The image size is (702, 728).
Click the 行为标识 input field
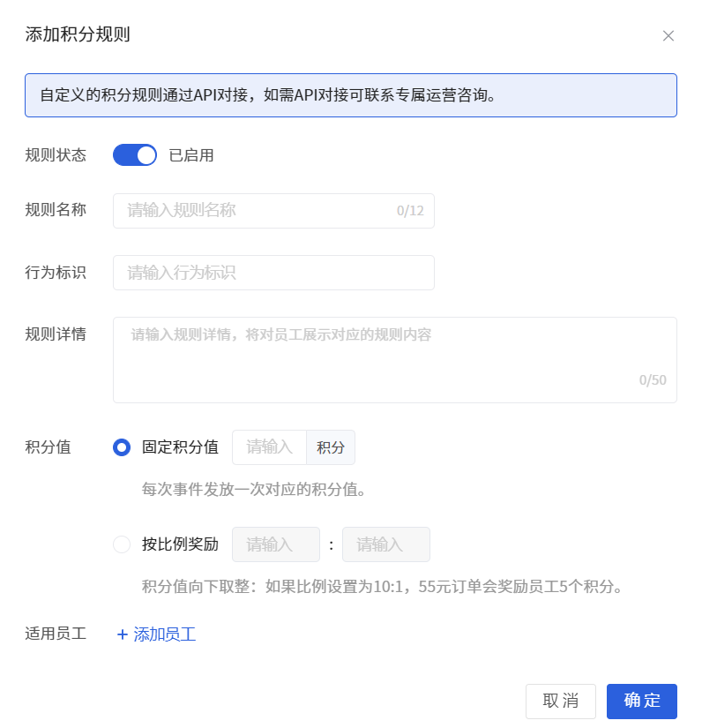273,273
